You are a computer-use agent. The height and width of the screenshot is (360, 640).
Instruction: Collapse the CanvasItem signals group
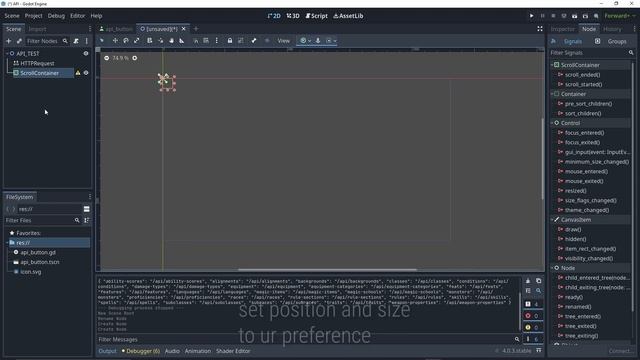[552, 220]
